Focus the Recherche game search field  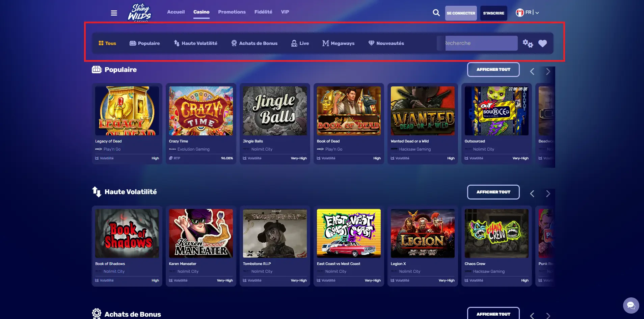[477, 43]
